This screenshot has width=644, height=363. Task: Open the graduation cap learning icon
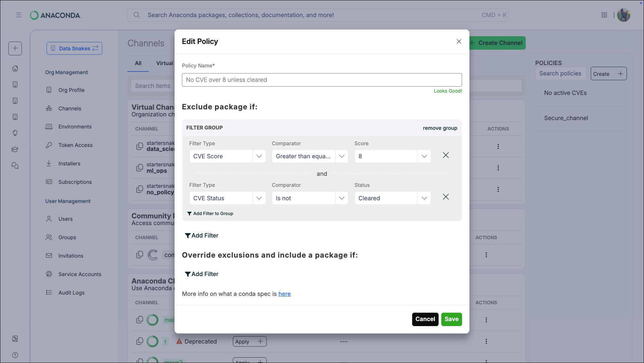coord(15,150)
